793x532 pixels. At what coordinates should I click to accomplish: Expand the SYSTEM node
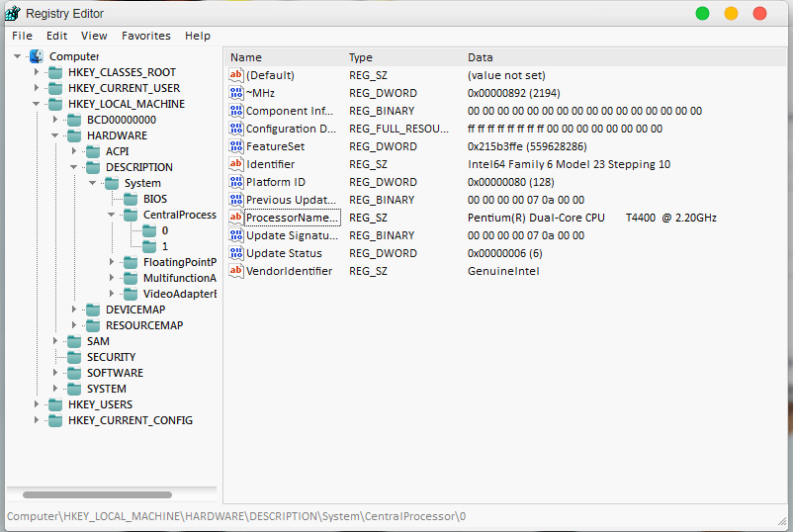point(54,389)
